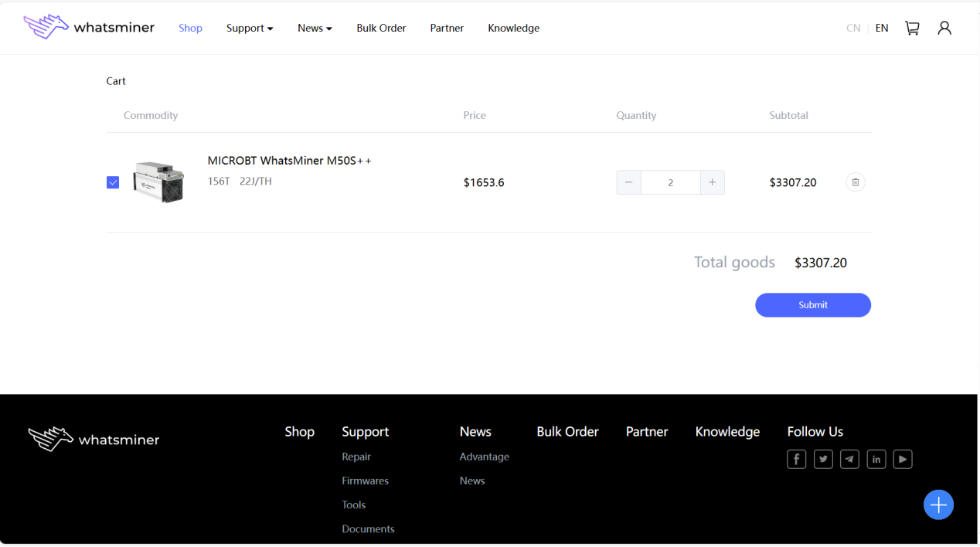Click the quantity input field
980x547 pixels.
point(671,182)
